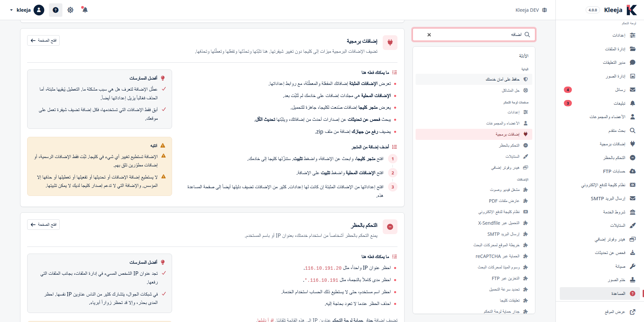Click the فحص عن تحديثات download icon
The image size is (644, 322).
(x=633, y=253)
